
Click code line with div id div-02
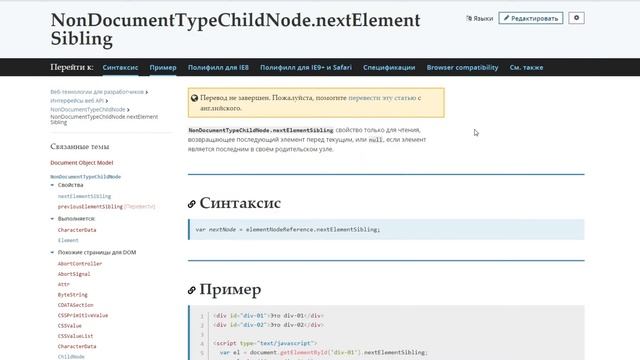268,325
